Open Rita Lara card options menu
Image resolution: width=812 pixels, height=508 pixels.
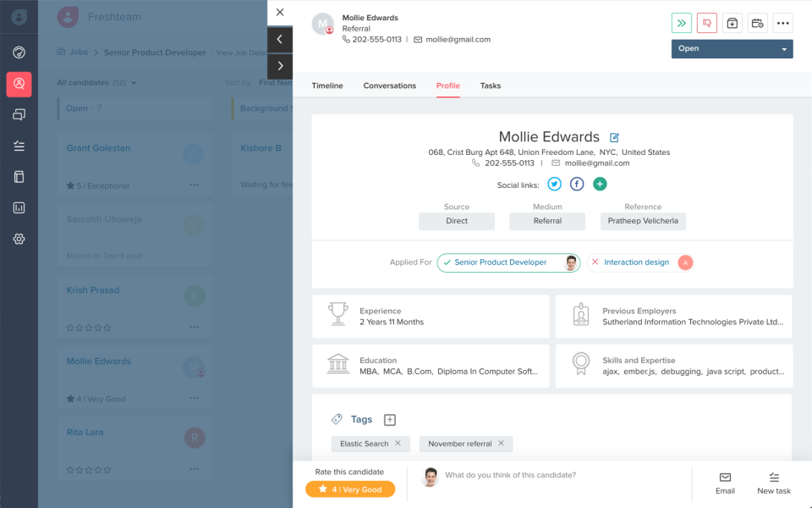[195, 469]
